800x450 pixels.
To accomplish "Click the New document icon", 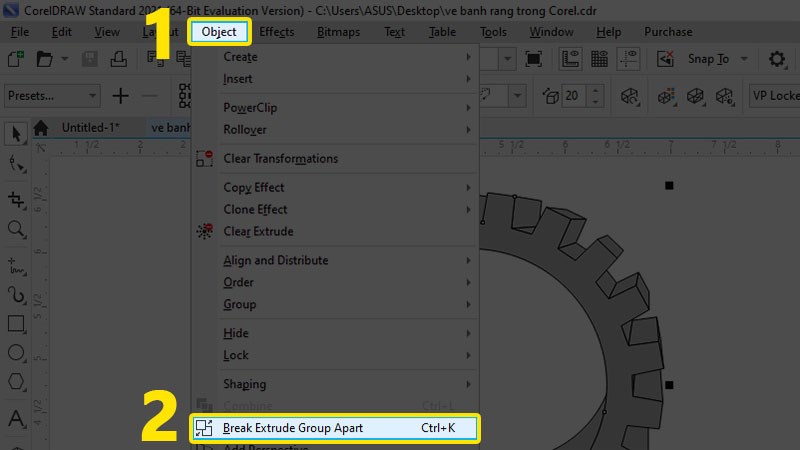I will point(16,59).
